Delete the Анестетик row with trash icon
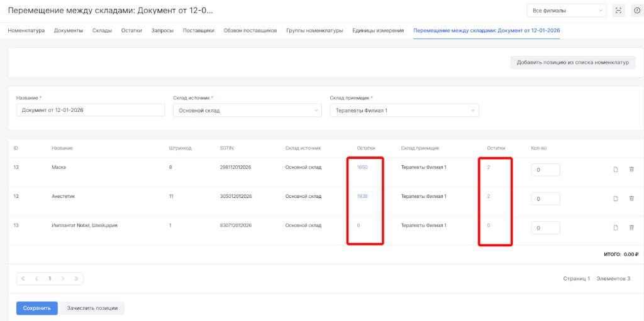This screenshot has height=321, width=644. click(x=631, y=199)
